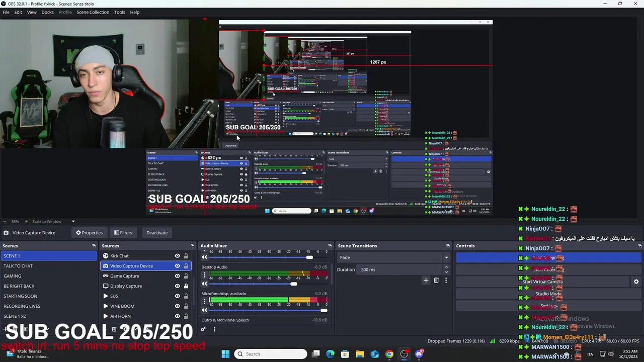Click the Display Capture monitor icon

click(106, 286)
